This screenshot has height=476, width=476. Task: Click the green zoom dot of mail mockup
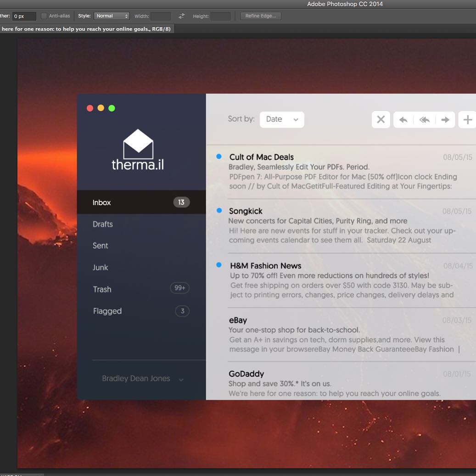pyautogui.click(x=112, y=108)
